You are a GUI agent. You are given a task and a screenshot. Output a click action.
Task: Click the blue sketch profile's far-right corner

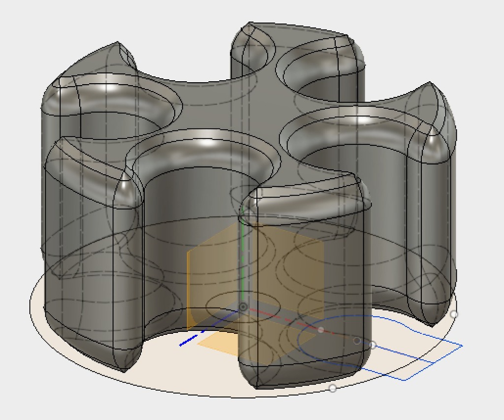point(462,346)
